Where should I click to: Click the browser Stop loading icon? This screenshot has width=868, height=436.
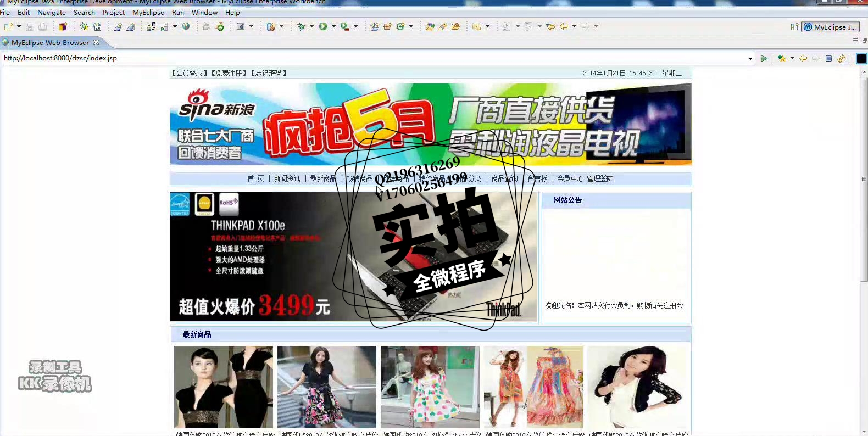828,58
